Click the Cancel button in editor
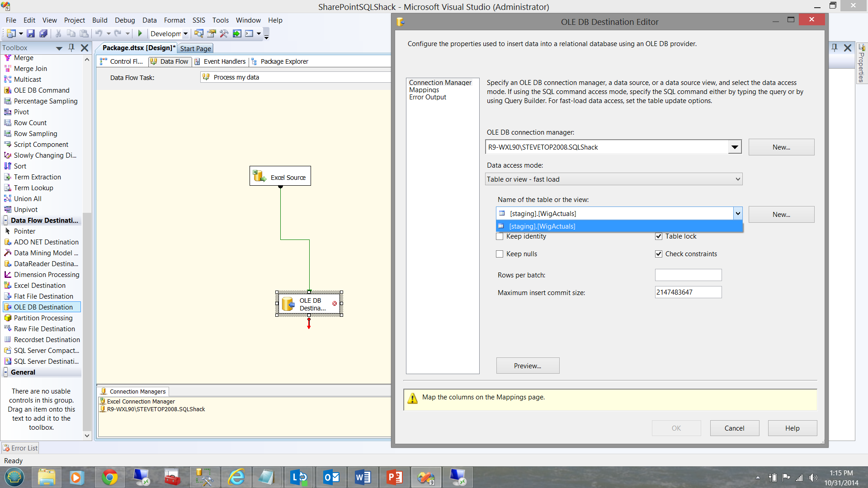 734,428
